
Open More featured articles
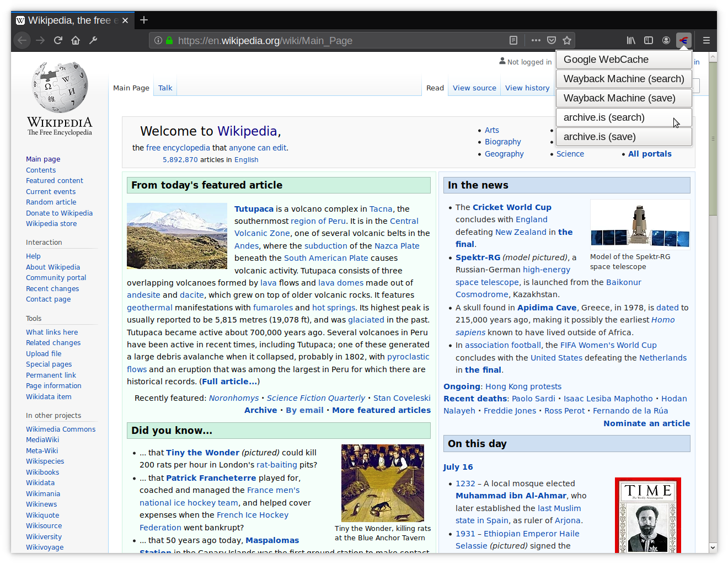(x=381, y=410)
